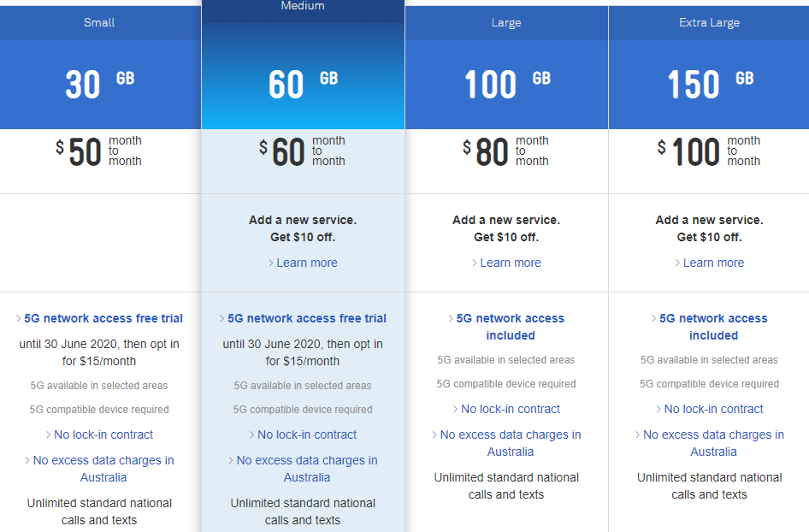809x532 pixels.
Task: Click the 60 GB Medium plan banner
Action: pyautogui.click(x=303, y=84)
